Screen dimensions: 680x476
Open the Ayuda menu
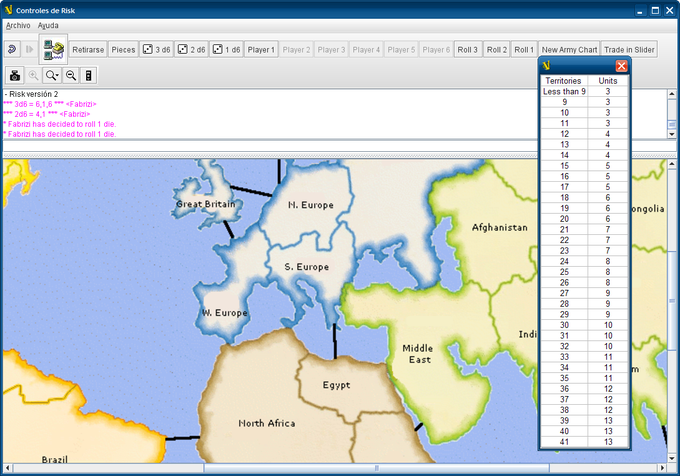(48, 26)
